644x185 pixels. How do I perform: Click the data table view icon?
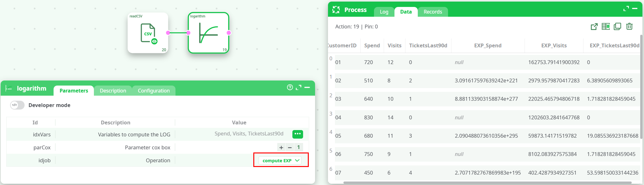point(606,27)
